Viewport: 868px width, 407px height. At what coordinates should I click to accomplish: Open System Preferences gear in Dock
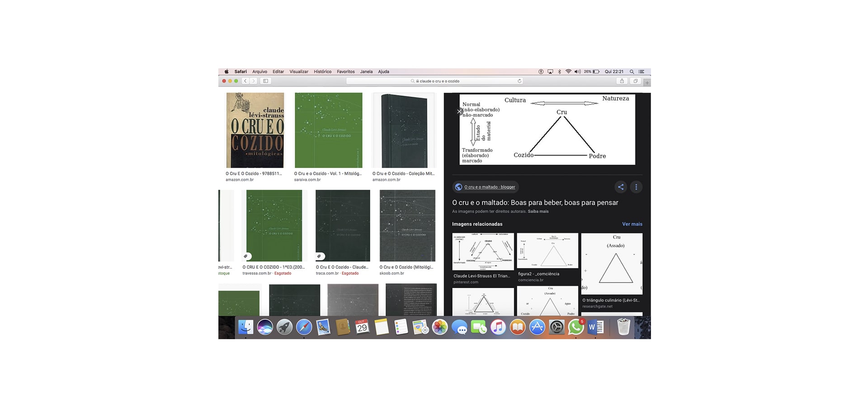557,327
